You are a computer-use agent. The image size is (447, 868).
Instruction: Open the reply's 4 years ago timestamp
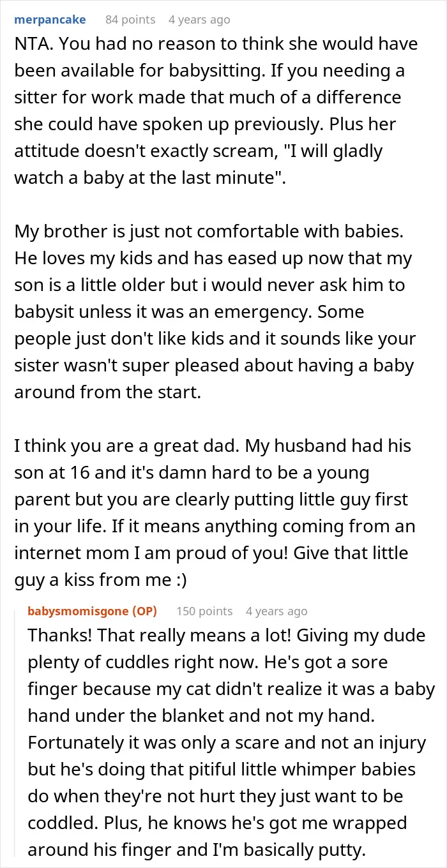[x=277, y=611]
